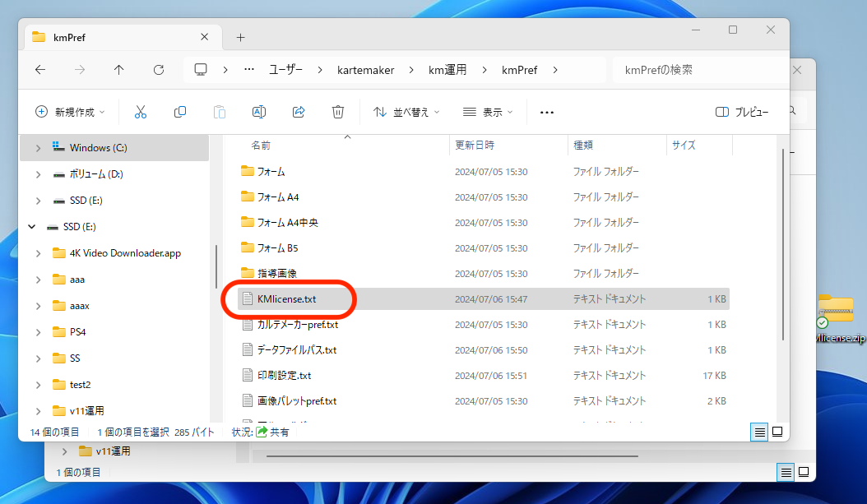Click the Cut scissors icon in toolbar
The image size is (867, 504).
[x=140, y=112]
